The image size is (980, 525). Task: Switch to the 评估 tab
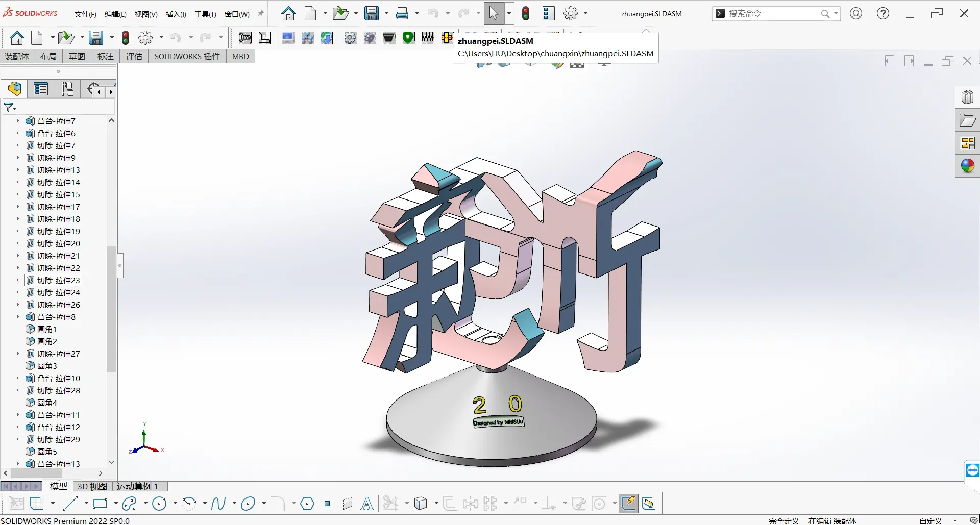click(x=134, y=56)
